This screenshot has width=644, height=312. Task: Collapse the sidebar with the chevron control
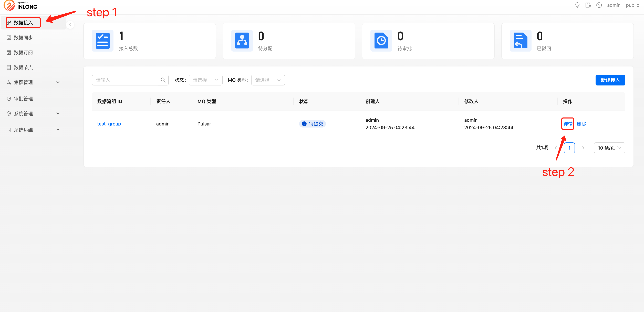point(70,25)
